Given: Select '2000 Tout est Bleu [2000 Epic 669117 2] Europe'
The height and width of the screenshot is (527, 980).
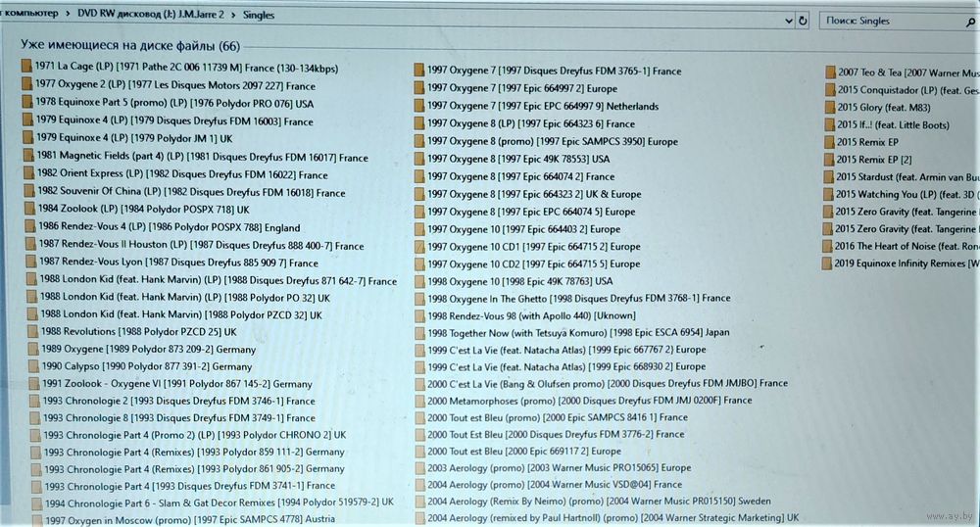Looking at the screenshot, I should (x=524, y=451).
